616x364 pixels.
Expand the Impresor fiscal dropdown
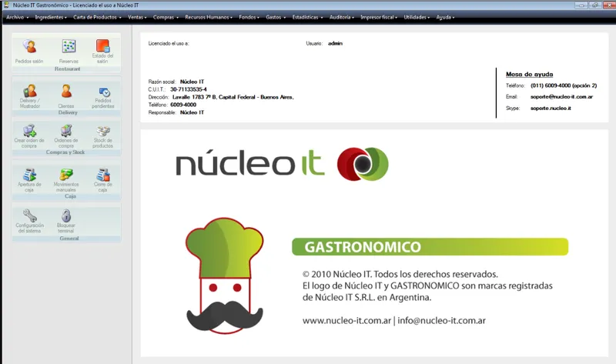[x=379, y=17]
